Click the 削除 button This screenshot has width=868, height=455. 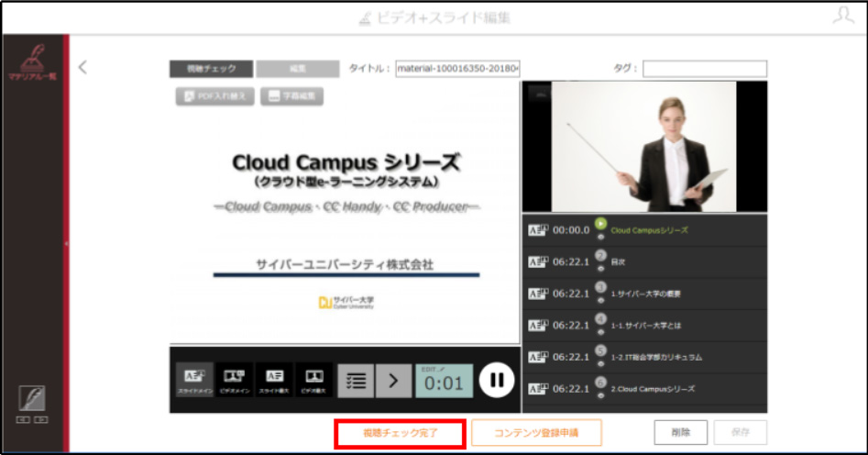point(681,433)
